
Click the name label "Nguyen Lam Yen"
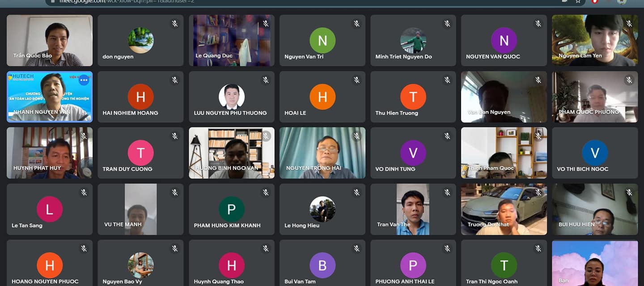click(580, 56)
